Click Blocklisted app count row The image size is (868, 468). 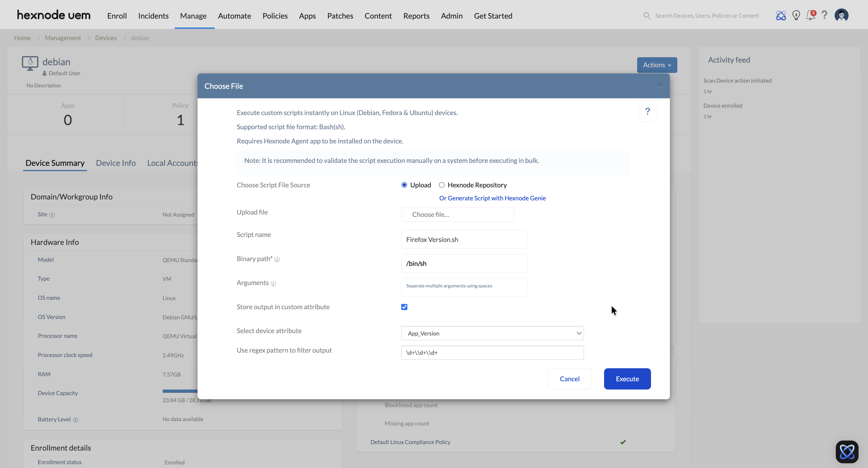point(411,405)
